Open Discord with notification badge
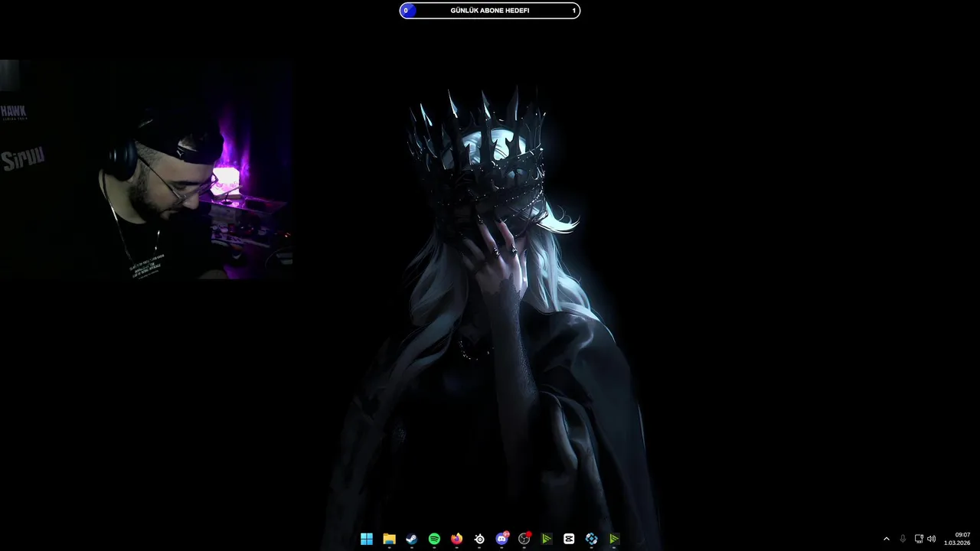This screenshot has width=980, height=551. (x=502, y=539)
